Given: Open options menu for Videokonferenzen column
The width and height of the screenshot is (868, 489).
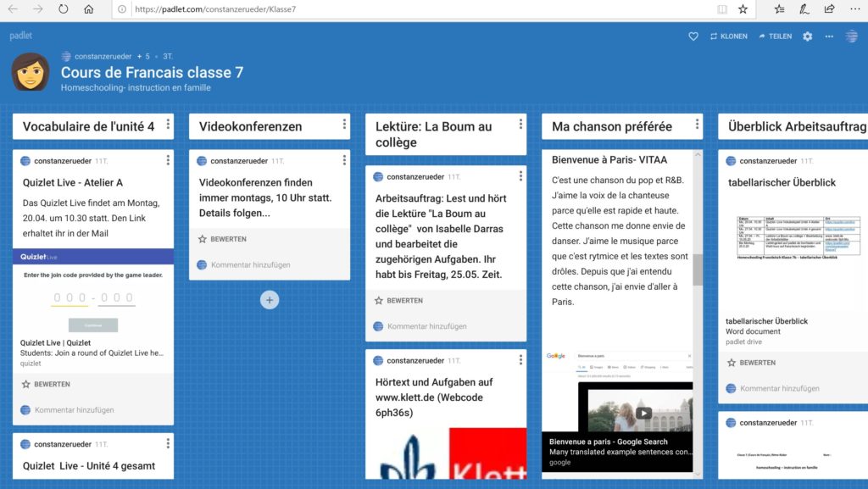Looking at the screenshot, I should coord(344,125).
